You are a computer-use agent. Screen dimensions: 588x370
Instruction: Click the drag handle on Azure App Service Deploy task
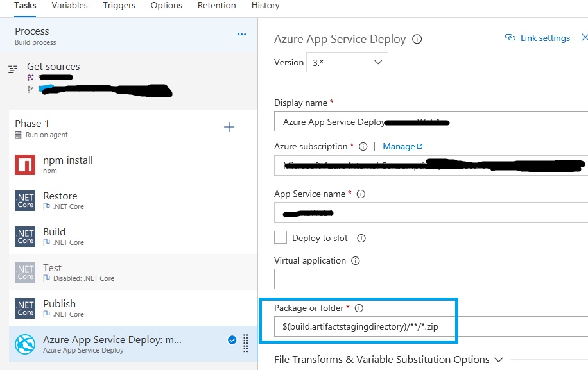246,343
